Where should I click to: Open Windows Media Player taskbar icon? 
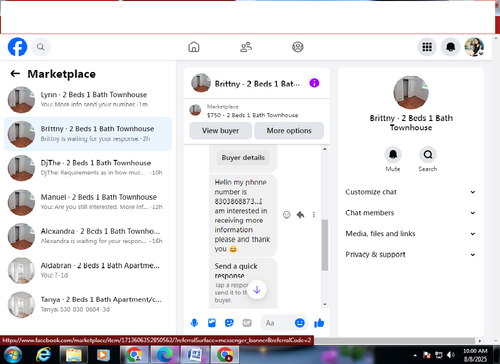(x=103, y=355)
